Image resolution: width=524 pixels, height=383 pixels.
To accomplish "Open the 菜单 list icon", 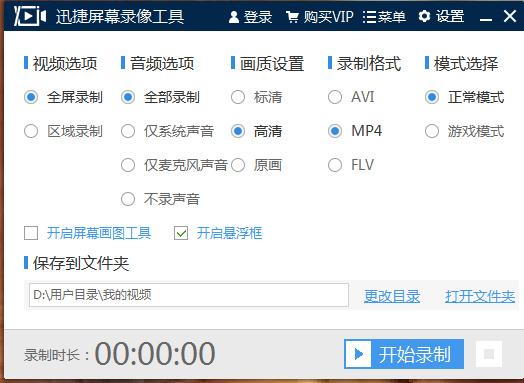I will click(x=369, y=17).
